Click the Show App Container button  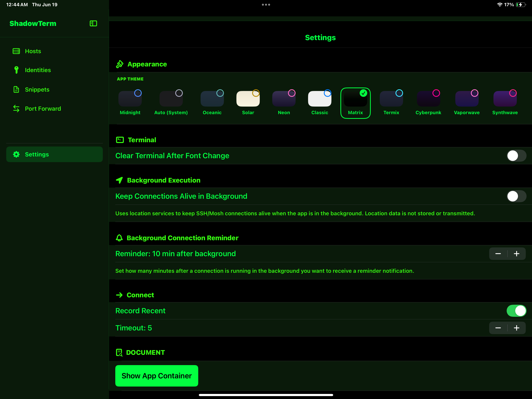157,376
